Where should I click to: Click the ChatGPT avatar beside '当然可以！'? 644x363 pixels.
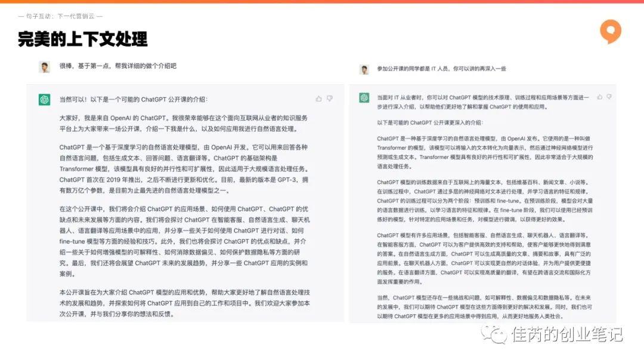tap(44, 100)
